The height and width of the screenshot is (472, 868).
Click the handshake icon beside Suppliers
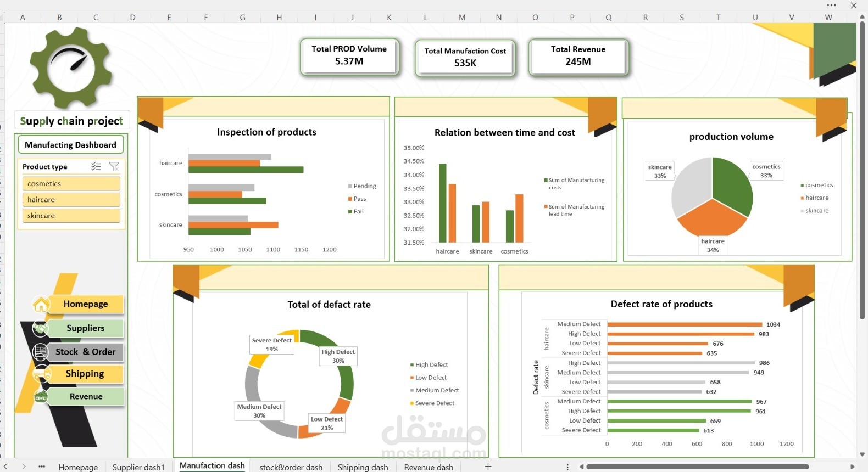point(41,328)
